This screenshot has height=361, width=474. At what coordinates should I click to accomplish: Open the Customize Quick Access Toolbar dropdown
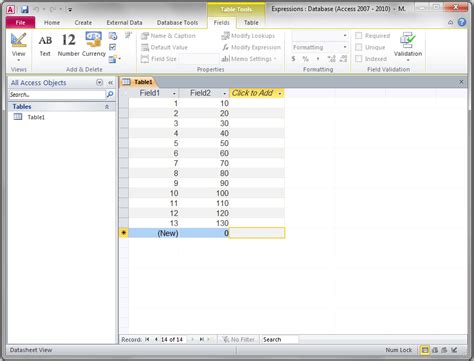tap(70, 10)
